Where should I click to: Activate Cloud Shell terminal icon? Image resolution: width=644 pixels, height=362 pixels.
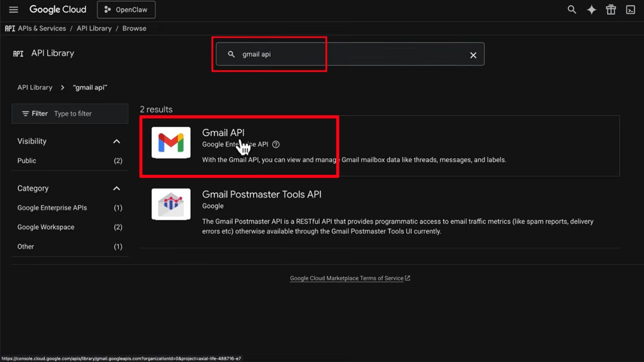631,10
